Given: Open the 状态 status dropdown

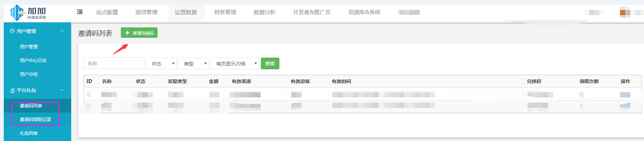Looking at the screenshot, I should pyautogui.click(x=161, y=63).
